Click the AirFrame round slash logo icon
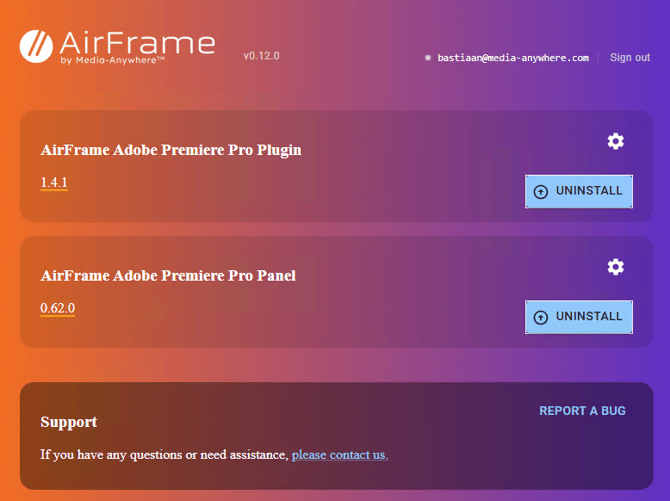670x501 pixels. [36, 46]
